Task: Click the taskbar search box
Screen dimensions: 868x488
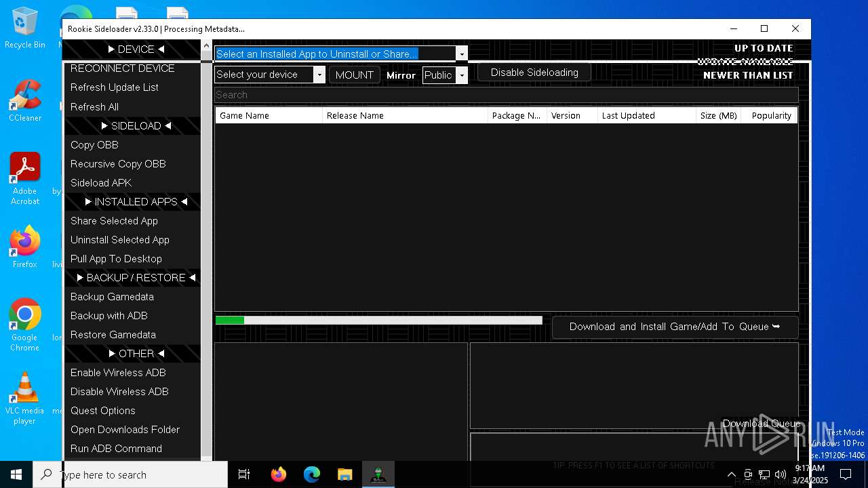Action: [x=130, y=474]
